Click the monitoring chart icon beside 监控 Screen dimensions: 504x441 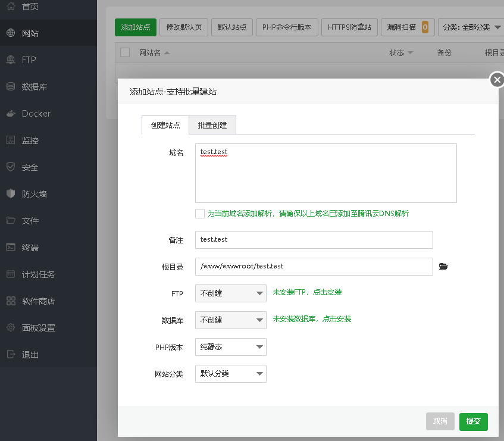[x=11, y=140]
